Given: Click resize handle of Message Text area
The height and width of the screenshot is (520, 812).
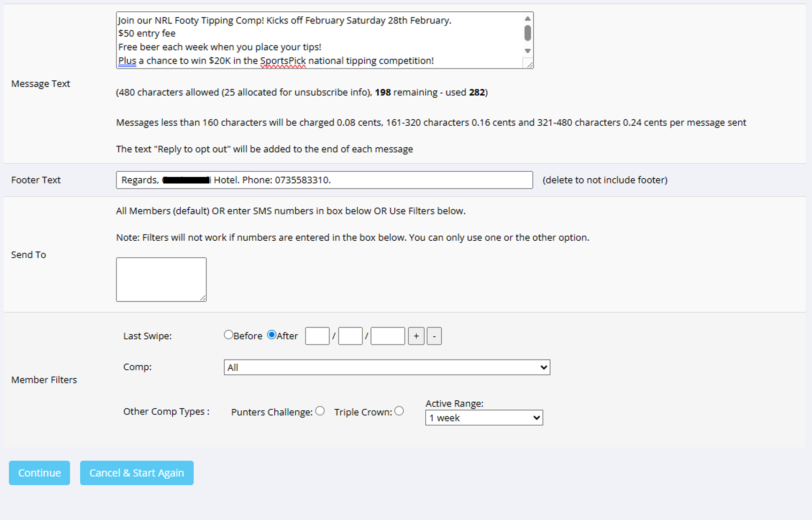Looking at the screenshot, I should (529, 65).
